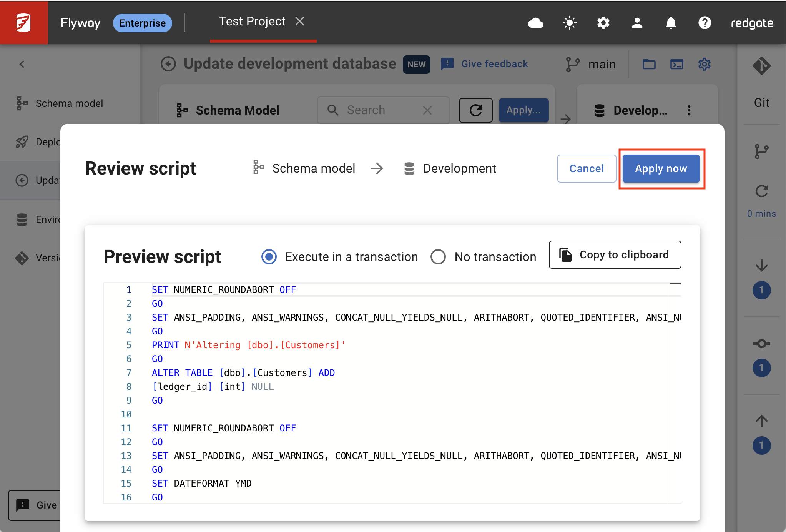The height and width of the screenshot is (532, 786).
Task: Close the Test Project tab
Action: (x=300, y=21)
